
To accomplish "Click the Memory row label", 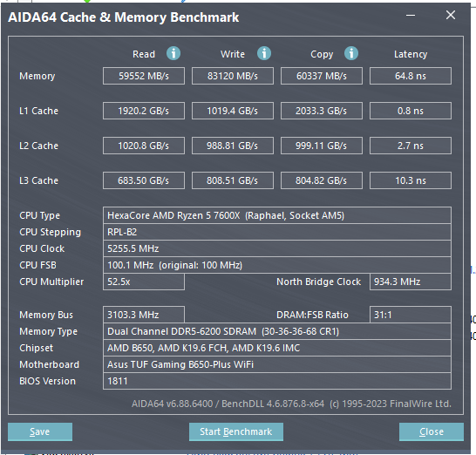I will [37, 76].
